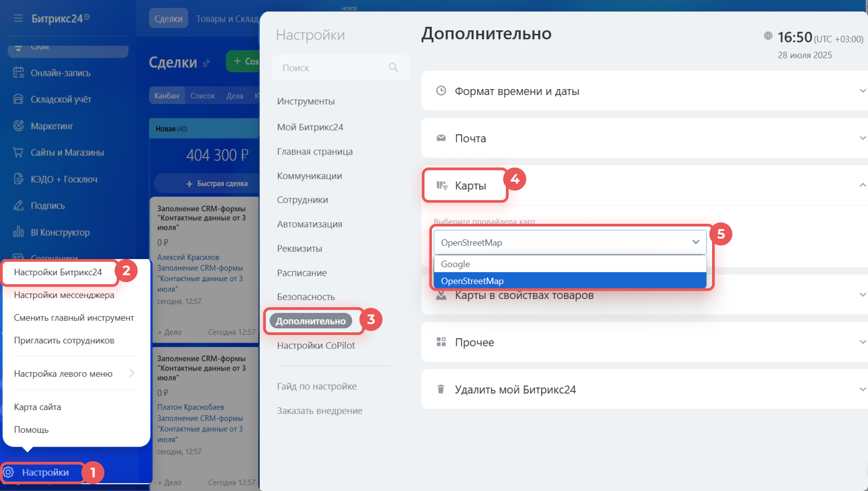Select Дополнительно settings section
The width and height of the screenshot is (868, 491).
pyautogui.click(x=311, y=321)
